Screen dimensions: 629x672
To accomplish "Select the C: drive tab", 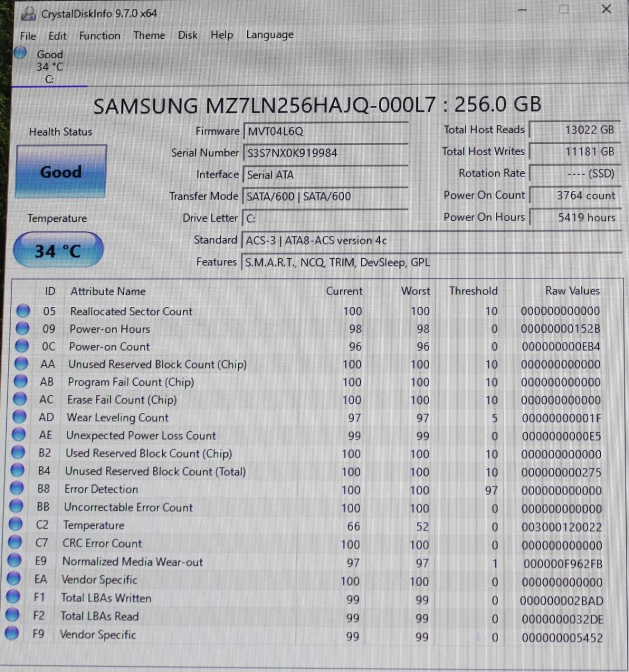I will point(49,67).
